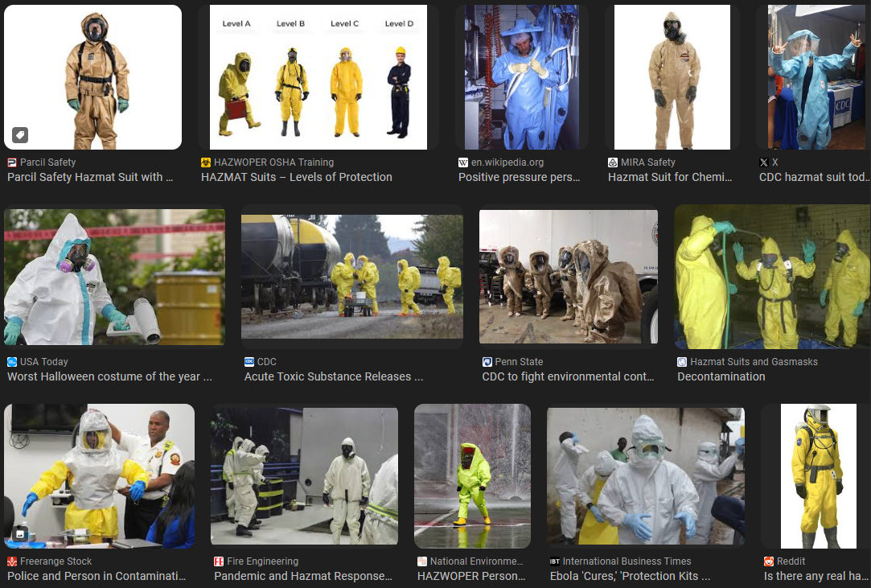Click the National Environme... favicon
The image size is (871, 588).
pyautogui.click(x=422, y=561)
